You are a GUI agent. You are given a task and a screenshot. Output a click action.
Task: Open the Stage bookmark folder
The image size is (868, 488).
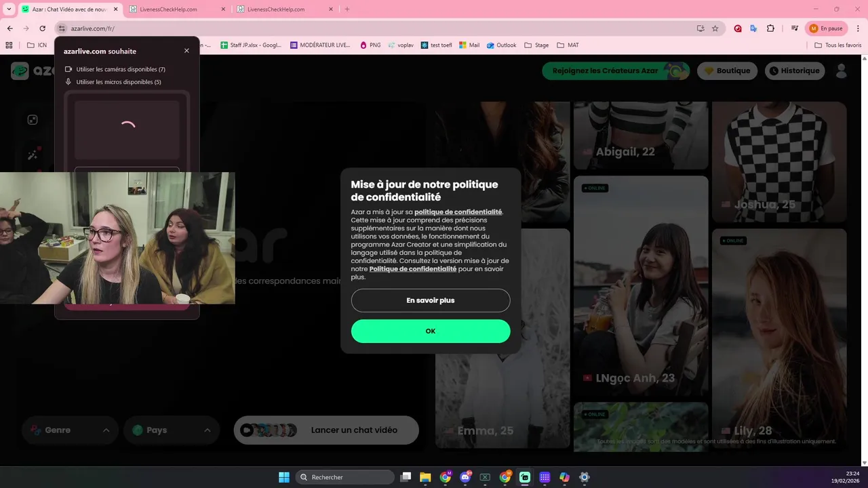(536, 45)
